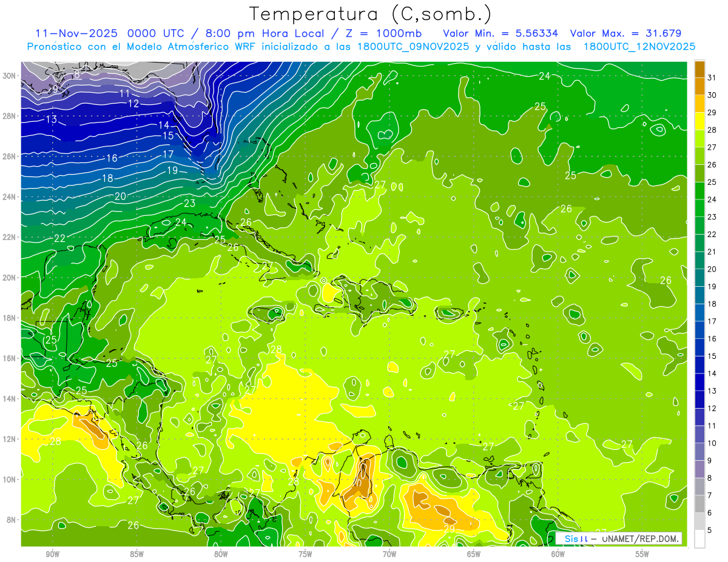This screenshot has width=728, height=562.
Task: Click the "55W" longitude axis label
Action: pyautogui.click(x=642, y=555)
